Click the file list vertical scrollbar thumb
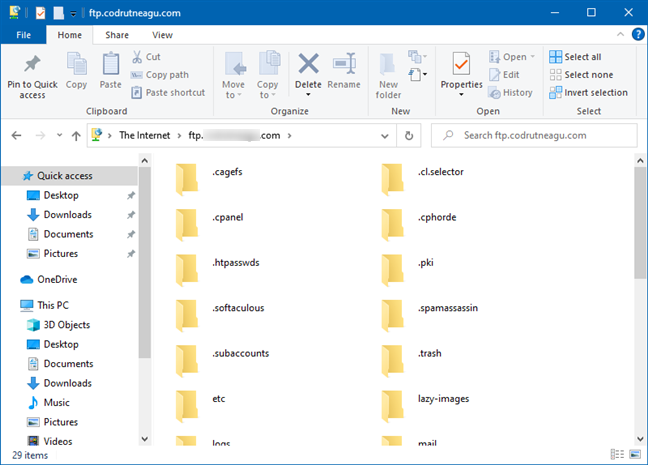This screenshot has width=648, height=465. point(640,222)
